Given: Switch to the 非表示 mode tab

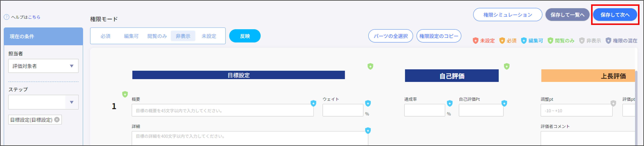Looking at the screenshot, I should click(x=183, y=36).
